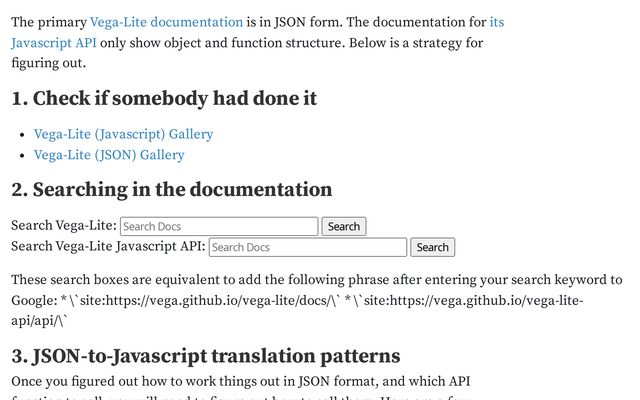The width and height of the screenshot is (640, 400).
Task: Open the Vega-Lite documentation link
Action: point(166,22)
